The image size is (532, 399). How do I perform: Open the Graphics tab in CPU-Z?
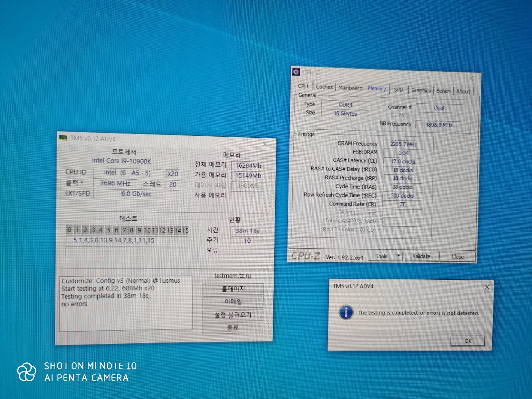421,90
